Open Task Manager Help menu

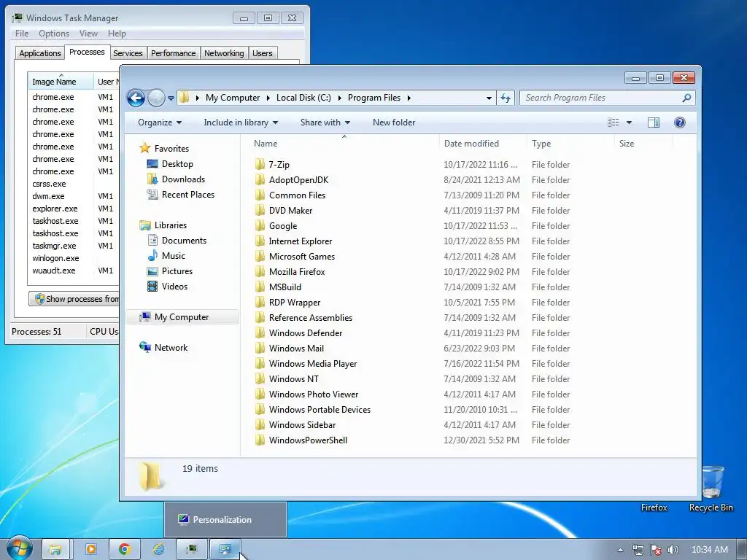coord(117,34)
